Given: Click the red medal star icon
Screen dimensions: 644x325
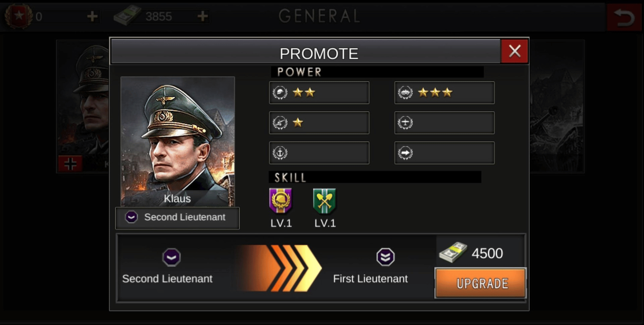Looking at the screenshot, I should 19,16.
